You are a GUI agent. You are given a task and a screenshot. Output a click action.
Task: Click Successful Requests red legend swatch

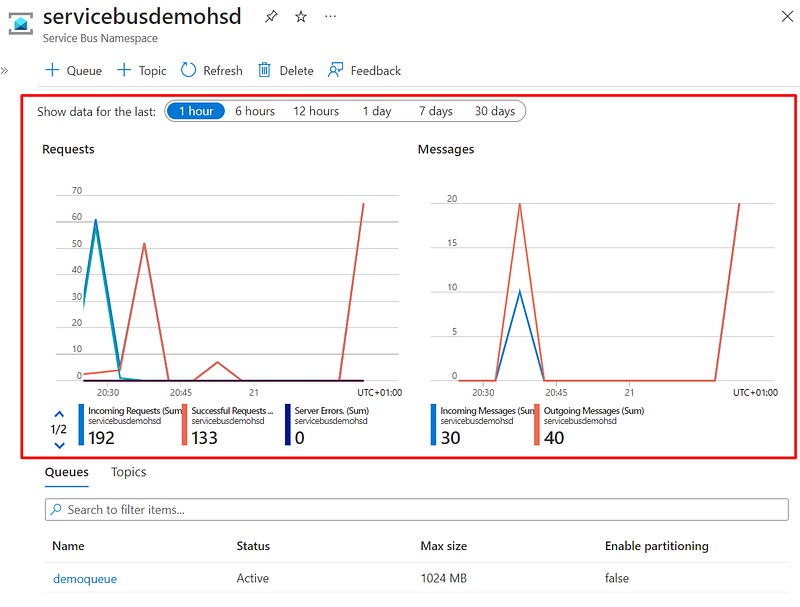pyautogui.click(x=184, y=425)
